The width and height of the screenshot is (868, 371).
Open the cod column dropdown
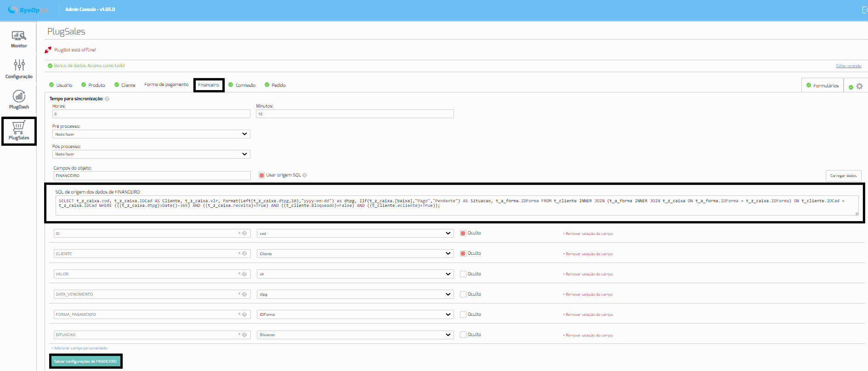[355, 234]
